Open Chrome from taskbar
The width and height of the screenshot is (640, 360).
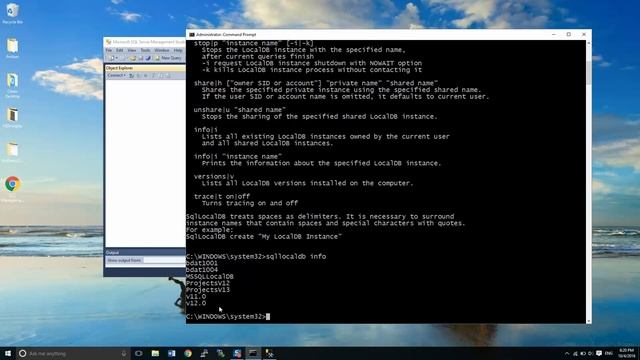(x=188, y=353)
